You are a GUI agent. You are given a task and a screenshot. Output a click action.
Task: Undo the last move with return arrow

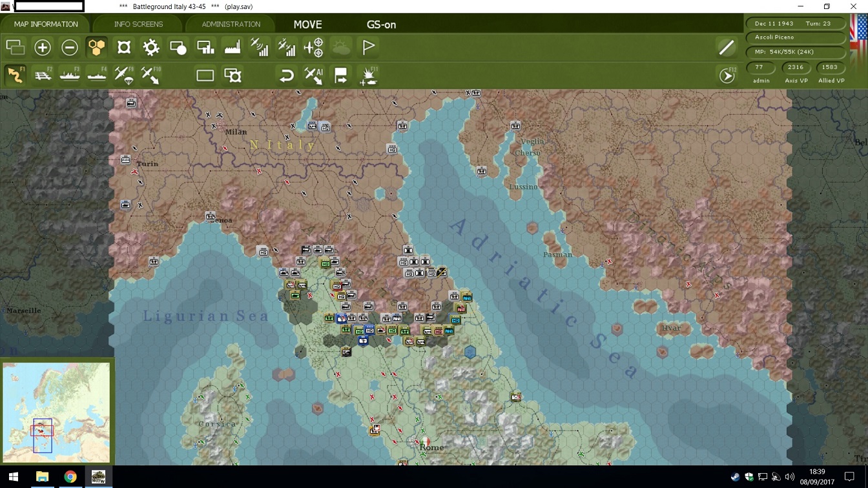pyautogui.click(x=287, y=76)
